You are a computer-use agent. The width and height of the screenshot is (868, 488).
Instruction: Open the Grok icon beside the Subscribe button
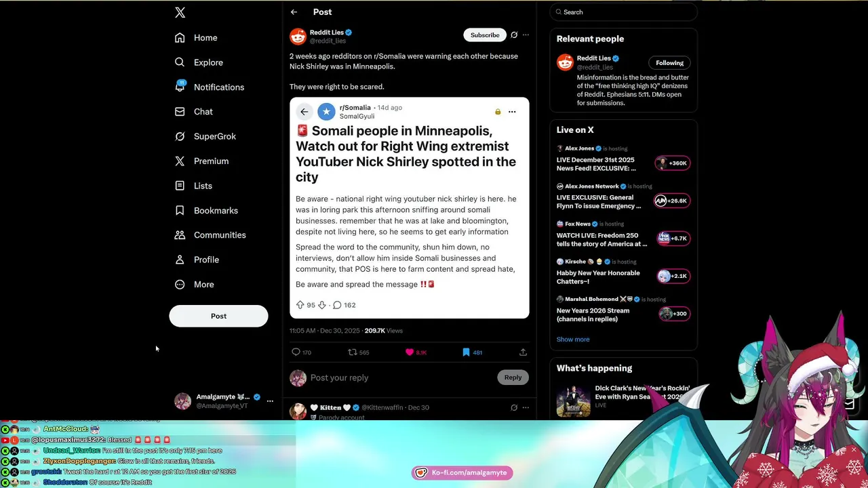[x=514, y=35]
